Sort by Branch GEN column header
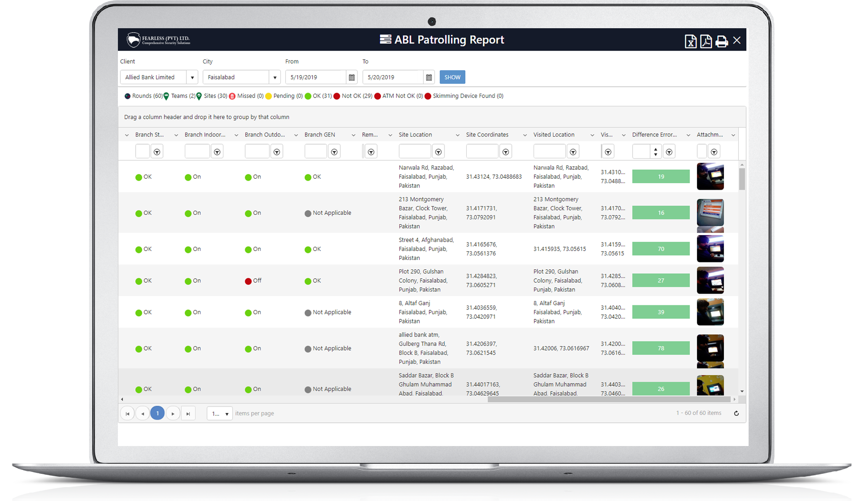Viewport: 868px width, 501px height. click(320, 135)
